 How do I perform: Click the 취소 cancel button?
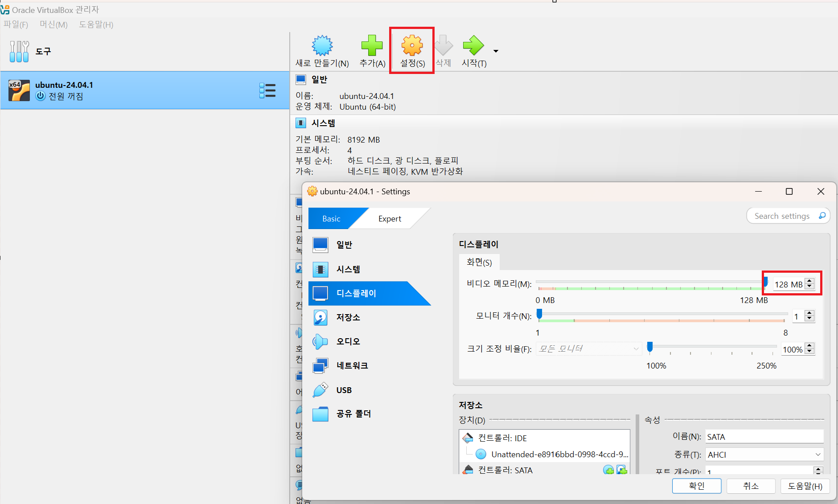click(x=751, y=486)
